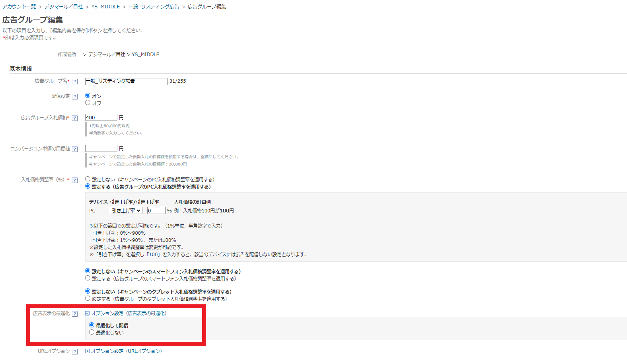Click the 基本情報 section heading
This screenshot has height=364, width=627.
21,69
